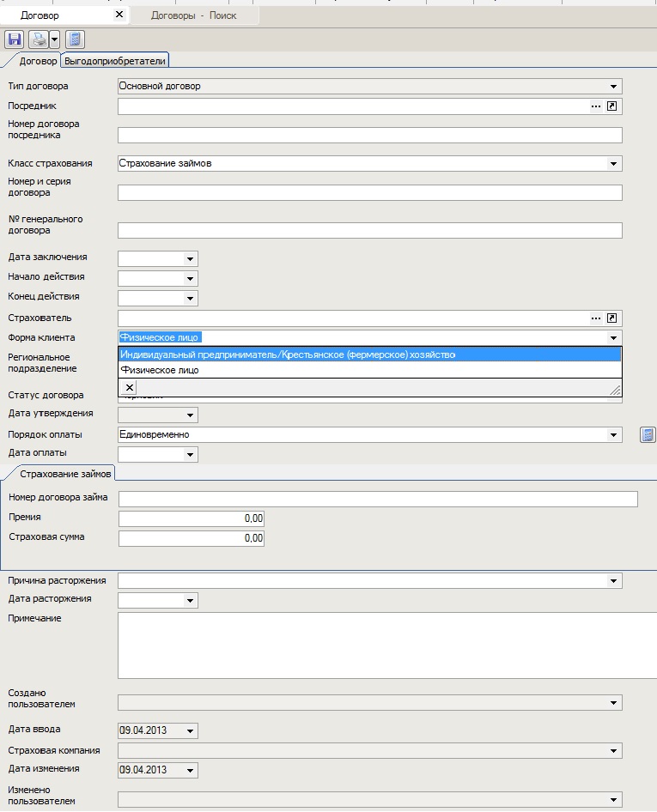657x812 pixels.
Task: Click the Print toolbar icon
Action: tap(39, 39)
